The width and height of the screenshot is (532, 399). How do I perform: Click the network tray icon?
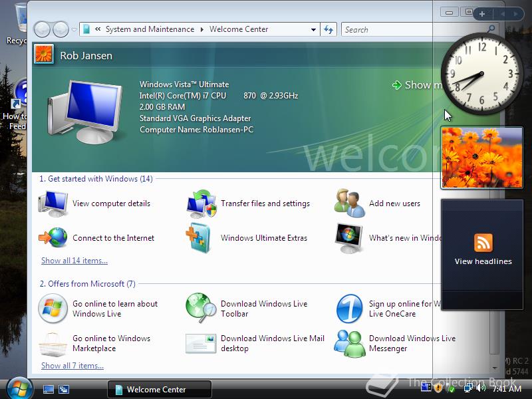point(469,388)
